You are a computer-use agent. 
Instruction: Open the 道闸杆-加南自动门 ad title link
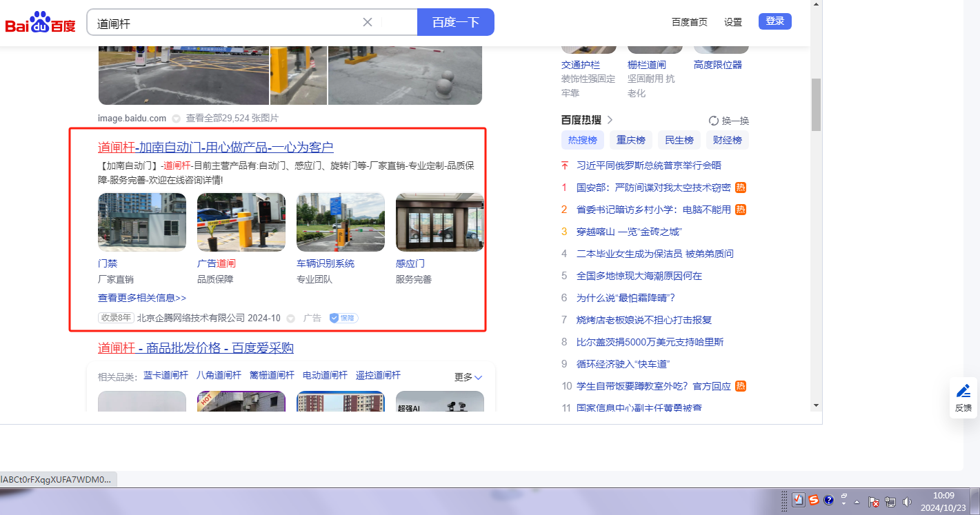click(x=216, y=147)
